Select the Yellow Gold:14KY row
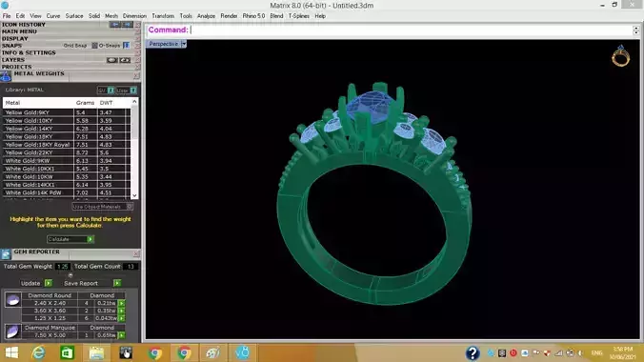This screenshot has width=644, height=362. [67, 129]
